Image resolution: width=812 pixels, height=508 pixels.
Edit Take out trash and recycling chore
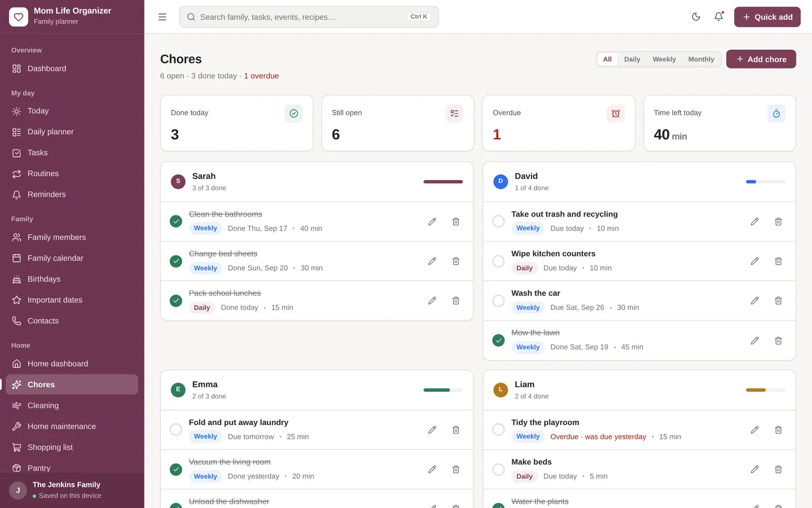(755, 221)
